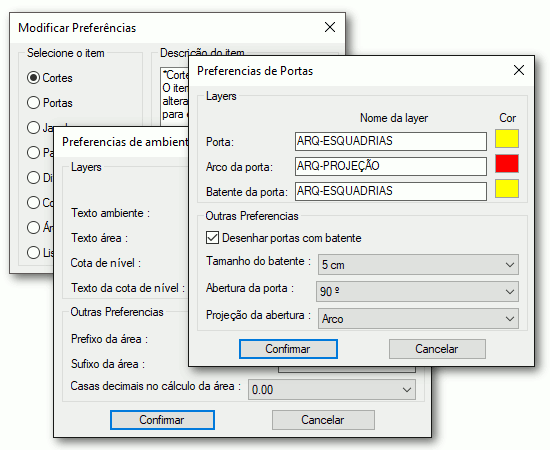Viewport: 550px width, 450px height.
Task: Pick the red Arco da porta color
Action: click(x=507, y=163)
